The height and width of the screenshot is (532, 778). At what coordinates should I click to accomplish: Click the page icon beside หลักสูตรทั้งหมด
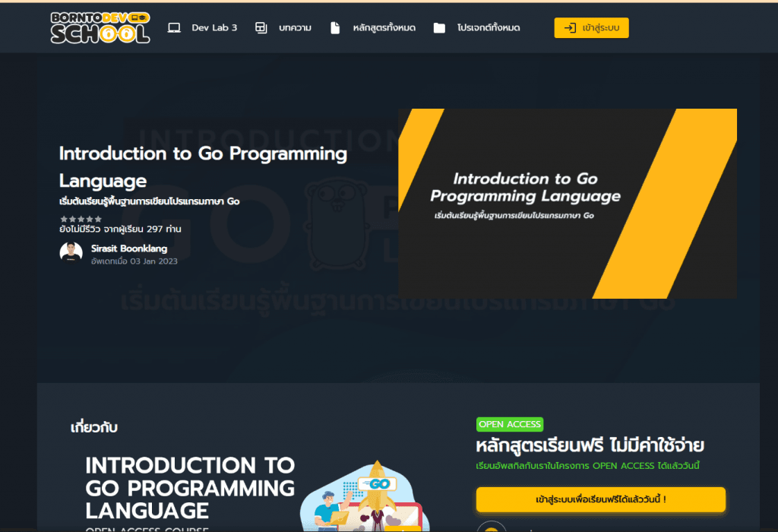coord(335,27)
